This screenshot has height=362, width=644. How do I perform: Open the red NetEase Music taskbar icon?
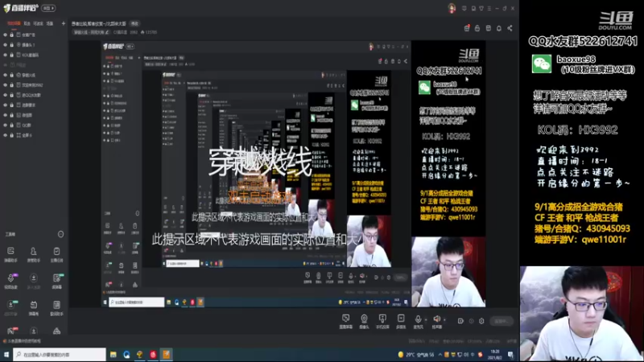pyautogui.click(x=153, y=355)
